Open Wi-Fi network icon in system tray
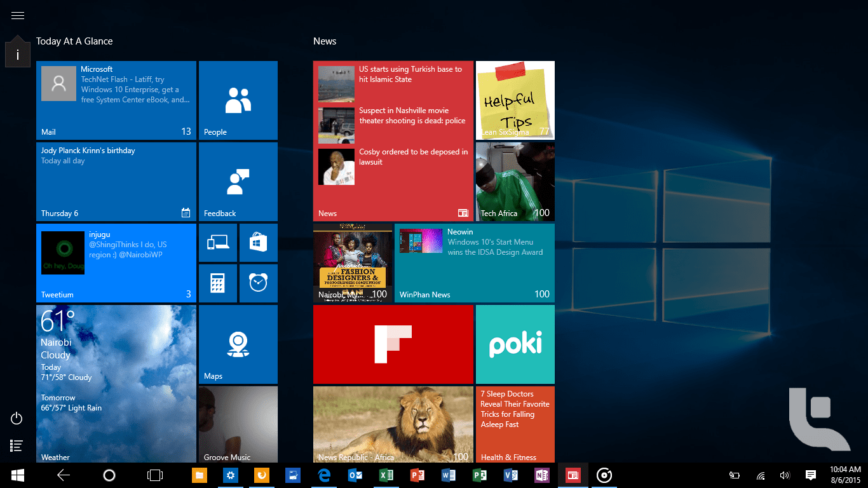The width and height of the screenshot is (868, 488). 761,475
